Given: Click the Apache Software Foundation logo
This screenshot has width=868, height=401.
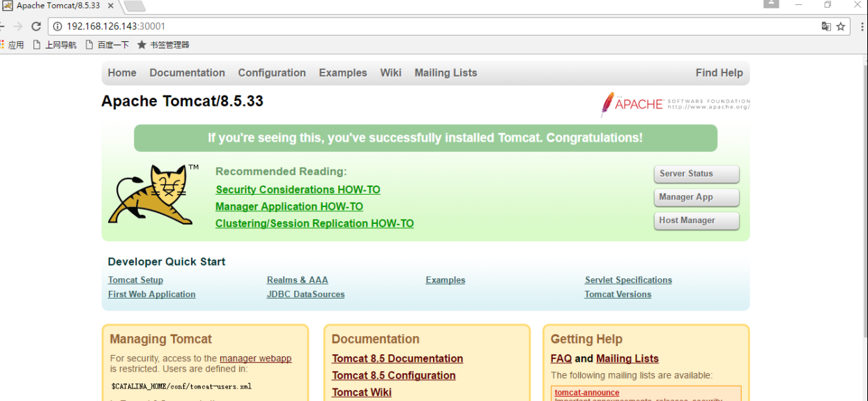Looking at the screenshot, I should [x=676, y=104].
